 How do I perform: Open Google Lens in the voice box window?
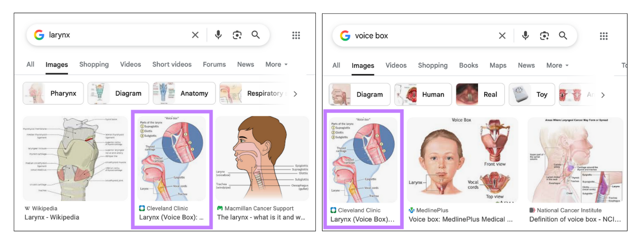point(545,36)
